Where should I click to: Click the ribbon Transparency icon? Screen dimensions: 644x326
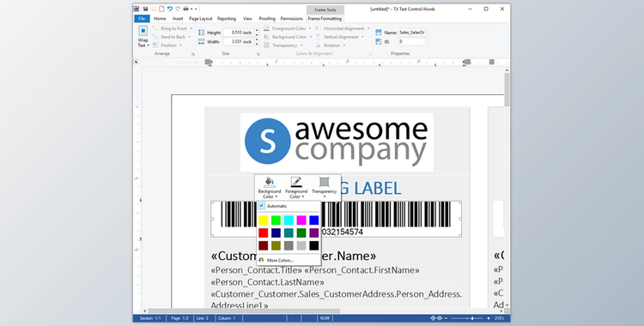266,45
